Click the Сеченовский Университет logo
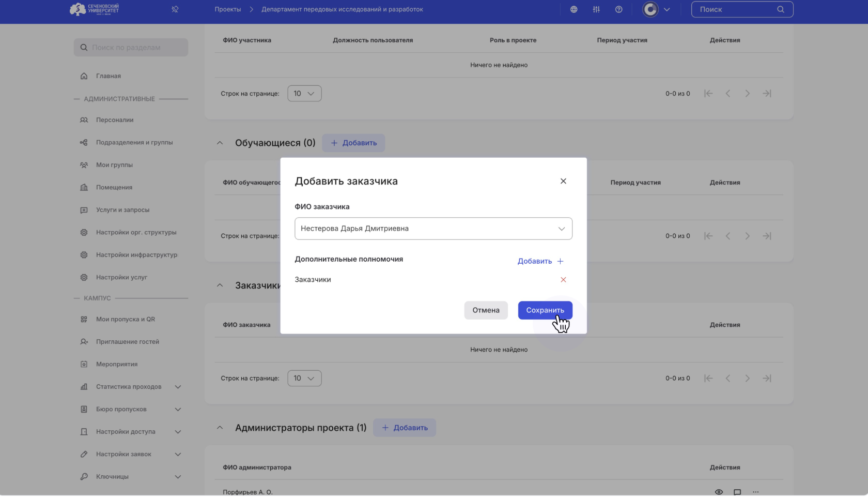868x498 pixels. pyautogui.click(x=93, y=9)
